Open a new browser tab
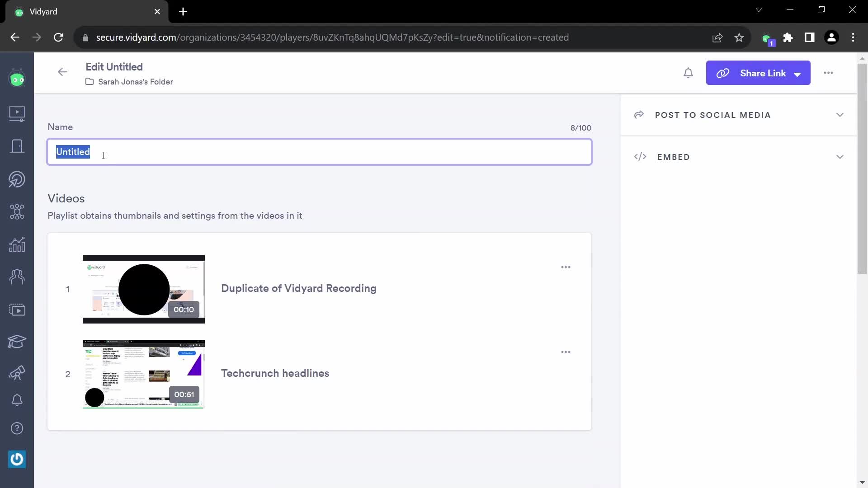The height and width of the screenshot is (488, 868). (x=183, y=12)
